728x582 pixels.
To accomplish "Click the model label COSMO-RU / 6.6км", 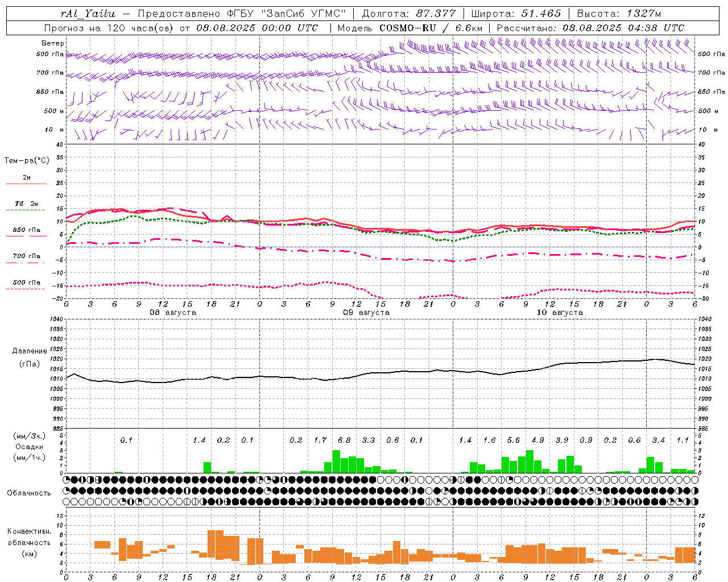I will click(431, 28).
